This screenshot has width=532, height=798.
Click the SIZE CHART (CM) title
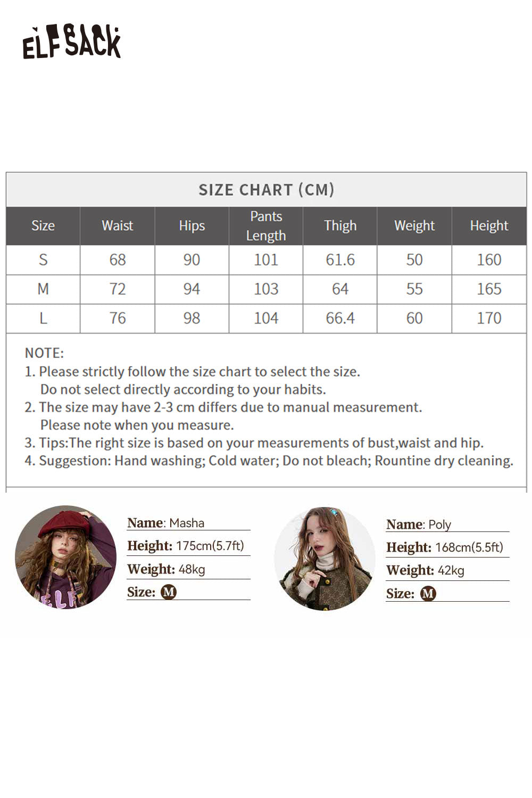coord(266,190)
